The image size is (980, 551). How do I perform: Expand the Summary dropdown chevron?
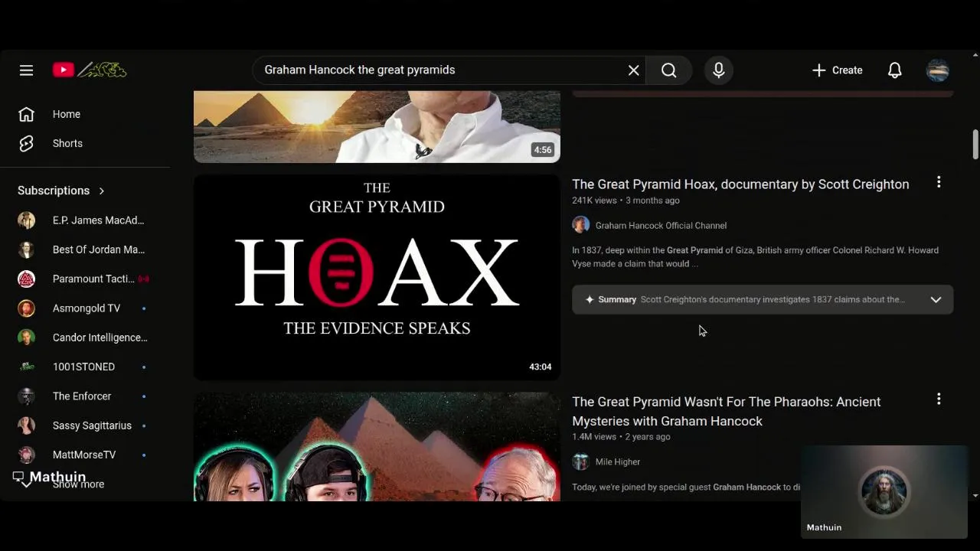pyautogui.click(x=936, y=300)
